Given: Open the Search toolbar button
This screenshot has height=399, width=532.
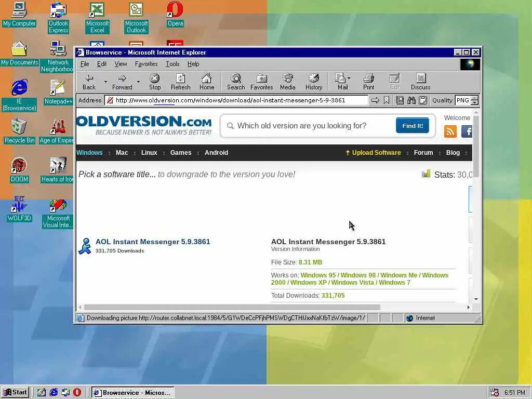Looking at the screenshot, I should (236, 82).
